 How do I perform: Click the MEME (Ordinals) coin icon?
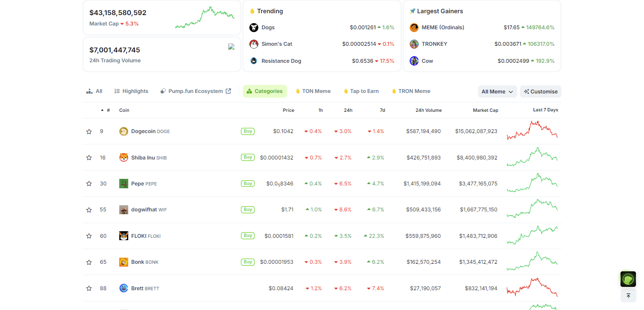pos(414,27)
